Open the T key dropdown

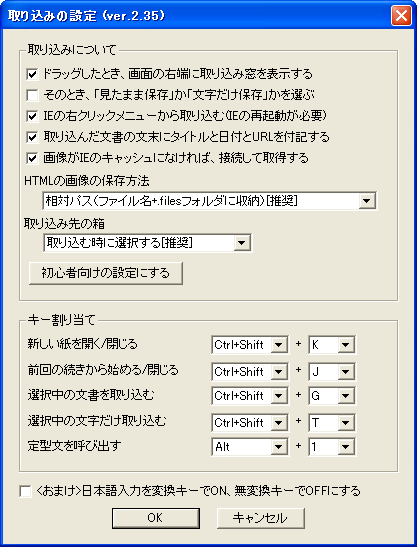tap(332, 422)
